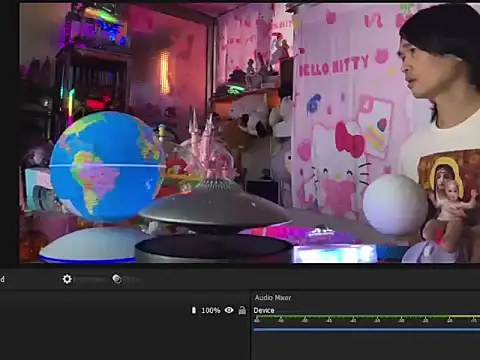
Task: Click the 100% value in the source row
Action: tap(211, 310)
